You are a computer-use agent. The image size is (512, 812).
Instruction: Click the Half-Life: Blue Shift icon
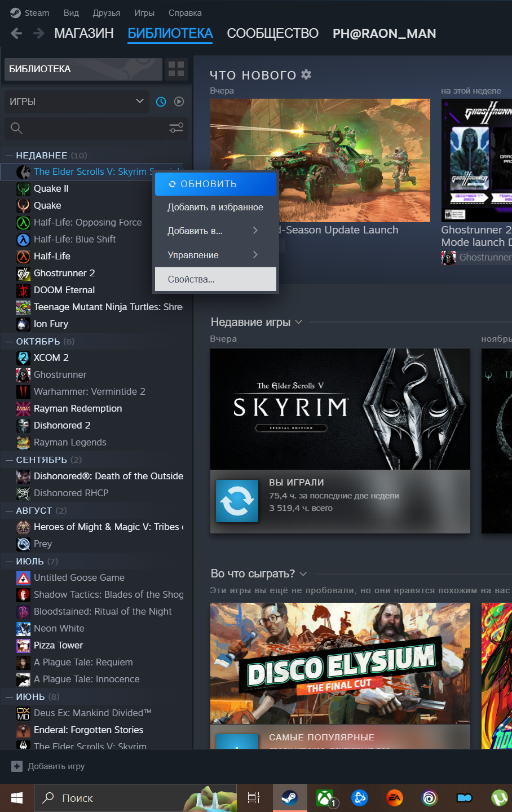[x=23, y=239]
